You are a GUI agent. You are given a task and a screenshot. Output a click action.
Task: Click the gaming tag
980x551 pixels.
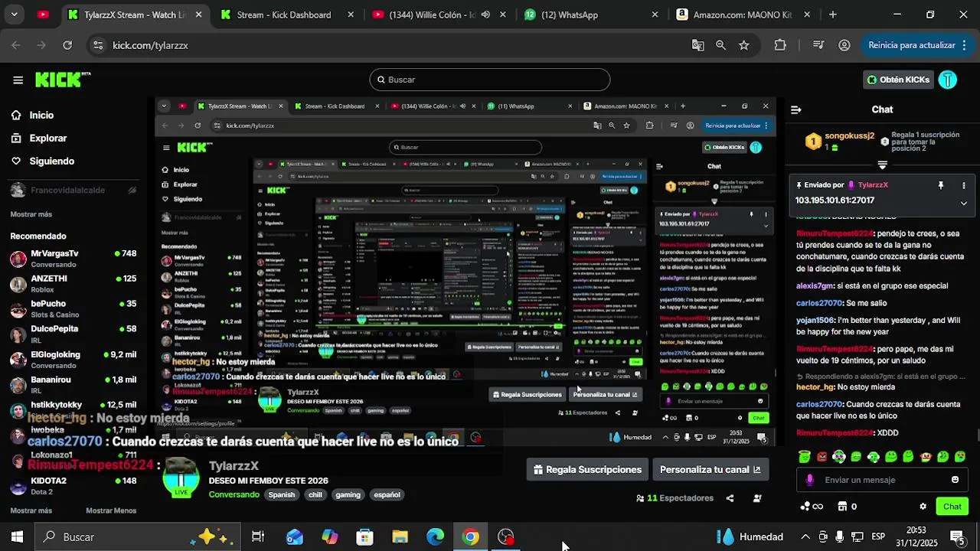[x=348, y=494]
